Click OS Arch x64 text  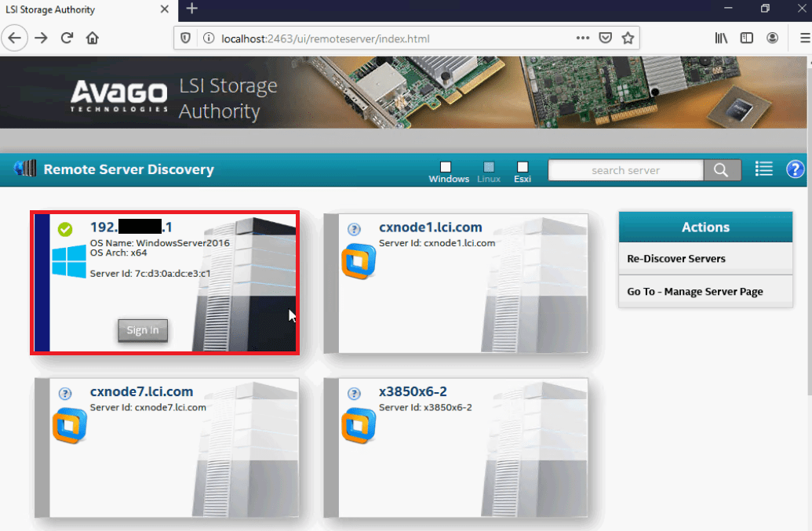point(118,253)
